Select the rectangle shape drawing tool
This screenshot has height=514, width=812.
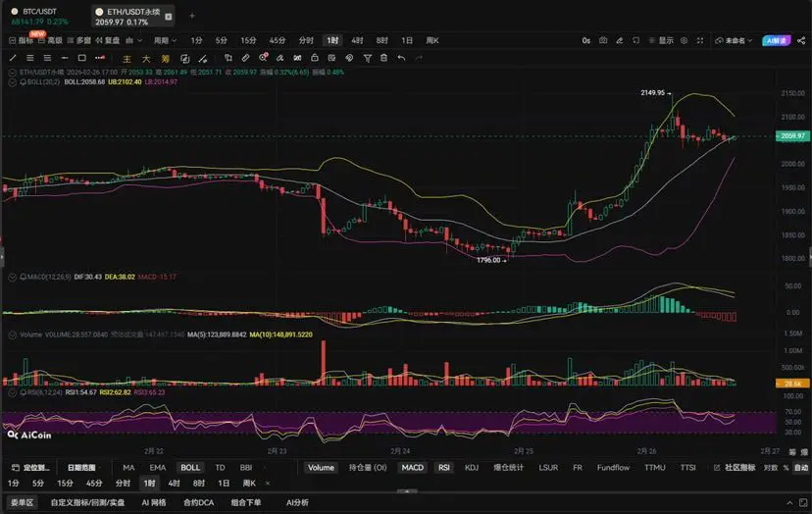[x=81, y=58]
